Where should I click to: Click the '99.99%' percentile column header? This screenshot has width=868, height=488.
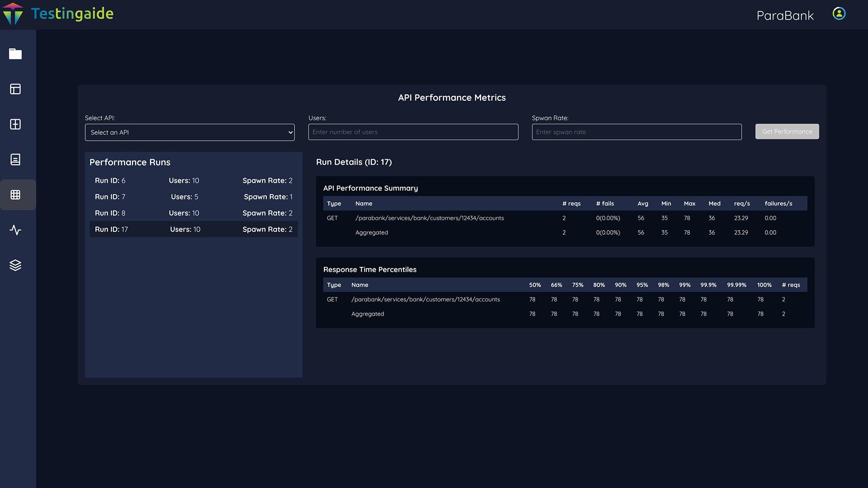tap(736, 285)
